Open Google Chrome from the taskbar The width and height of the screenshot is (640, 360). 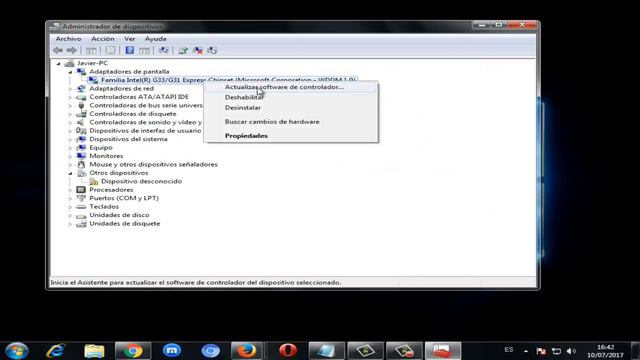133,351
